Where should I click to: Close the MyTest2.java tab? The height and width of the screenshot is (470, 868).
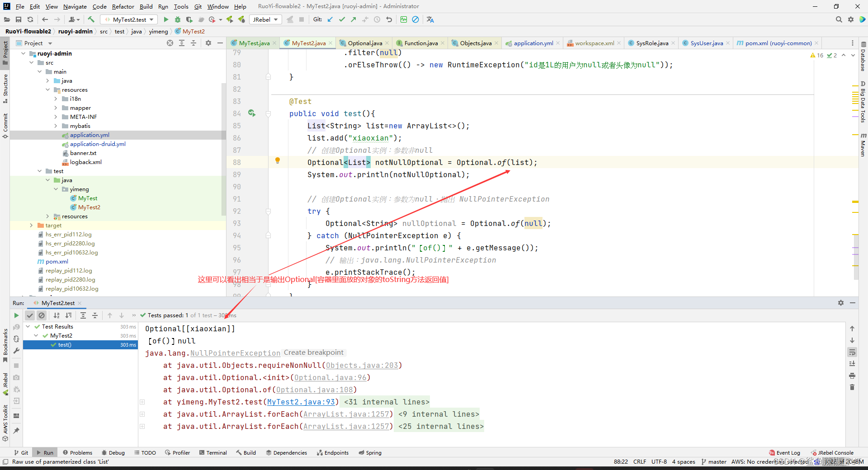coord(330,43)
